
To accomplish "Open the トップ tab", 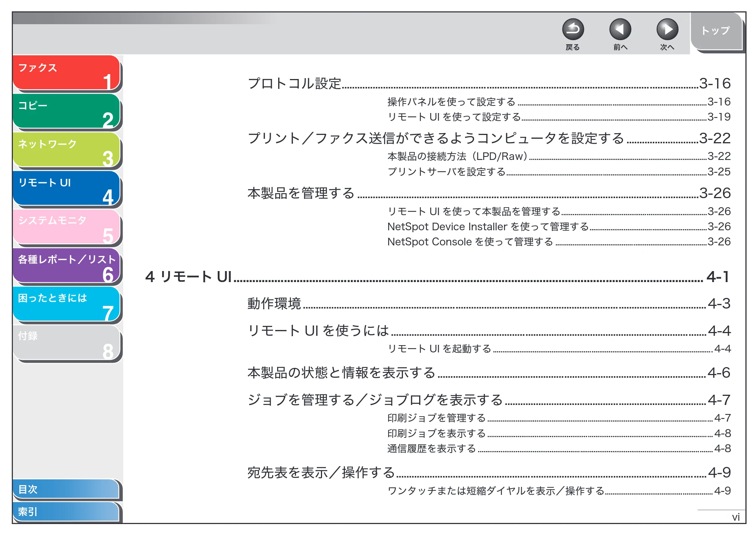I will (x=716, y=31).
